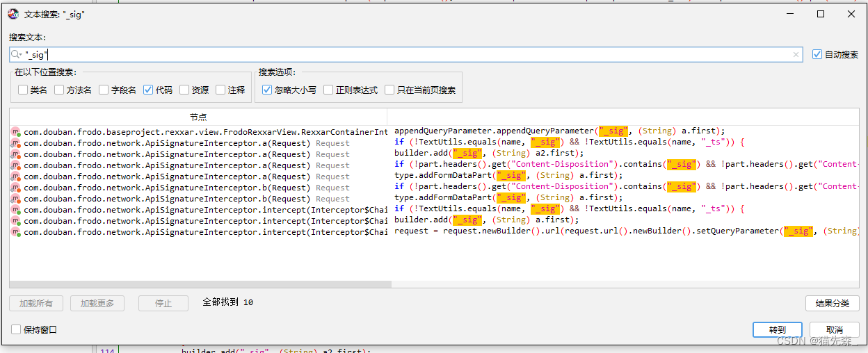The image size is (868, 353).
Task: Enable searching in 资源
Action: click(x=184, y=90)
